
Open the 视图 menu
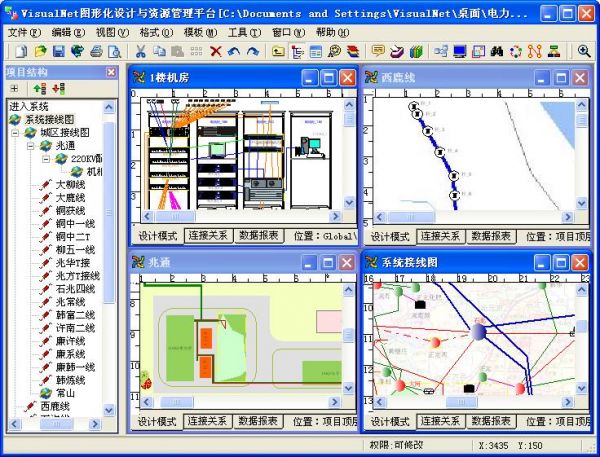pyautogui.click(x=112, y=33)
